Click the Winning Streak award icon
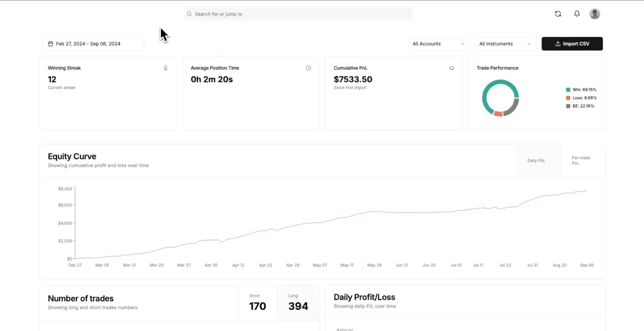This screenshot has width=644, height=331. tap(165, 68)
